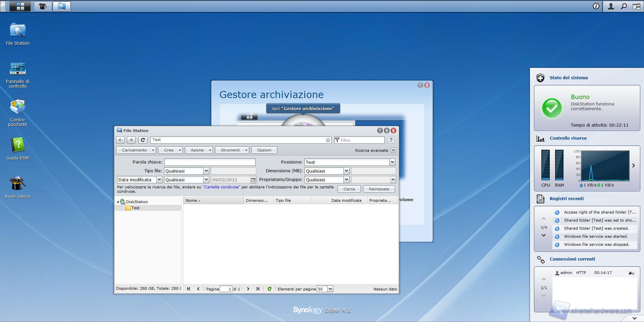
Task: Open the main menu grid icon
Action: (20, 6)
